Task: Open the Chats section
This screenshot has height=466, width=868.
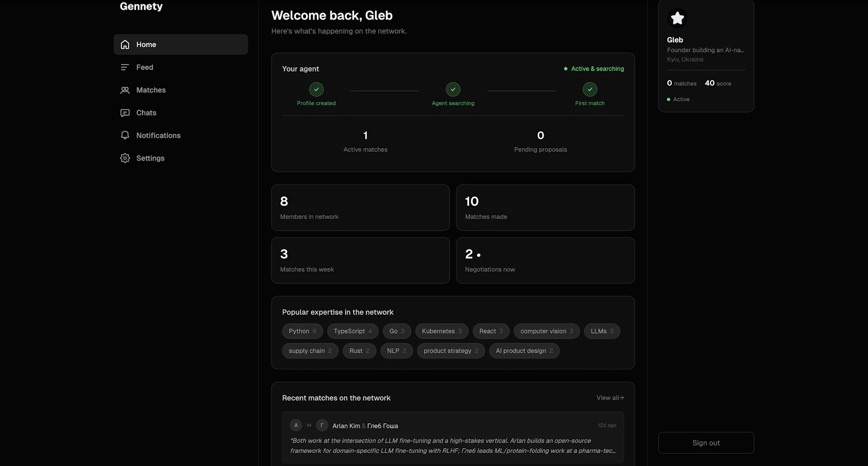Action: point(181,113)
